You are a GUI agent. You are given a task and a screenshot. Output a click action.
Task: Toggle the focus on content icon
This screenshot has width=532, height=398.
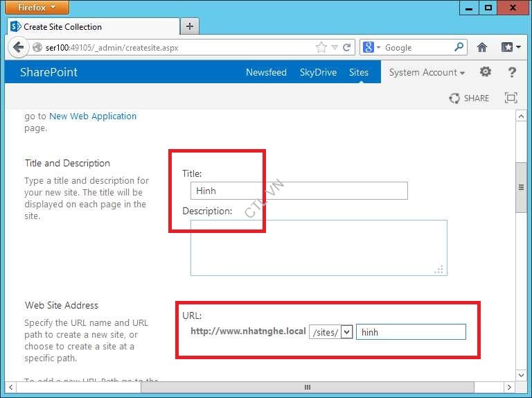click(511, 98)
